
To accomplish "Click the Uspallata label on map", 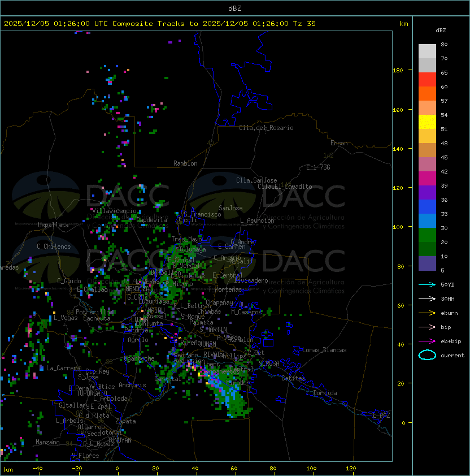I will (53, 225).
